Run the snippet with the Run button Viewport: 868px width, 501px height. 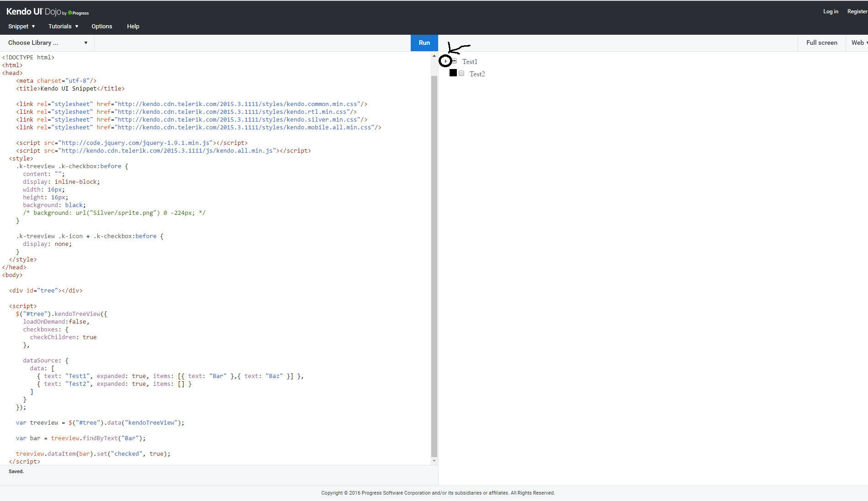(x=424, y=43)
